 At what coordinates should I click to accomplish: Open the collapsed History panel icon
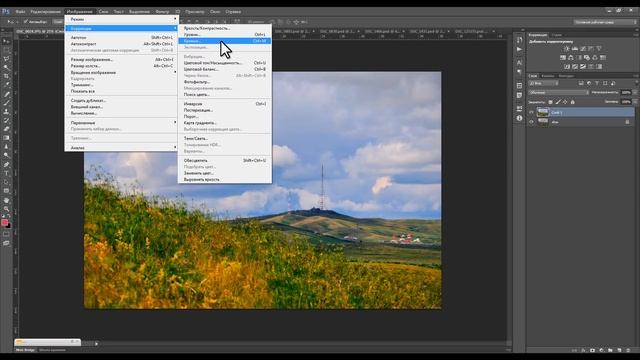click(519, 40)
